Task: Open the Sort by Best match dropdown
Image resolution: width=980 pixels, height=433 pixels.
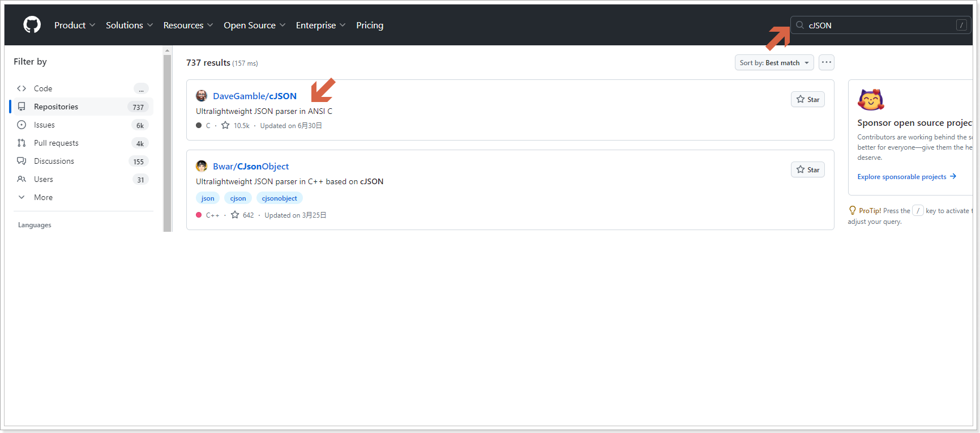Action: pyautogui.click(x=774, y=62)
